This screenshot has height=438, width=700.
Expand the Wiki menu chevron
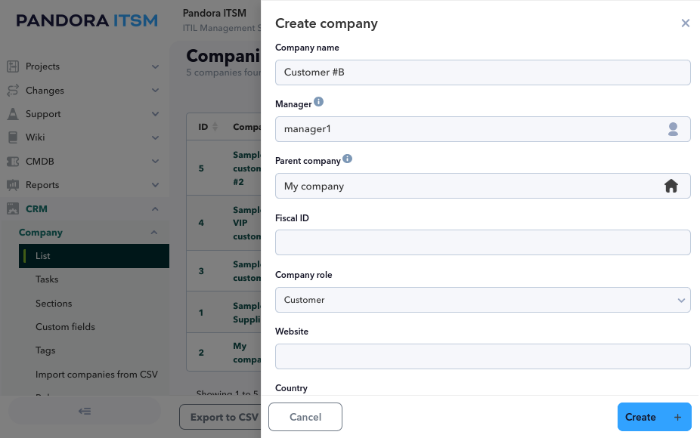click(155, 138)
